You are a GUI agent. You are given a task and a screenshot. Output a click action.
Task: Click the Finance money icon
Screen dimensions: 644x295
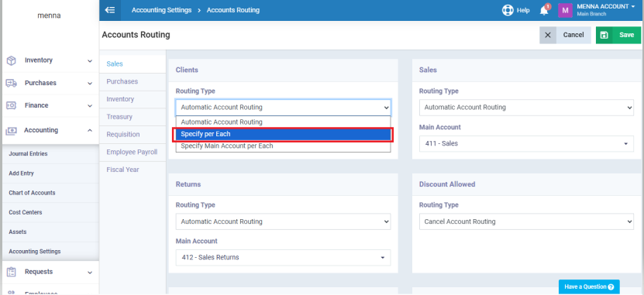[x=11, y=105]
